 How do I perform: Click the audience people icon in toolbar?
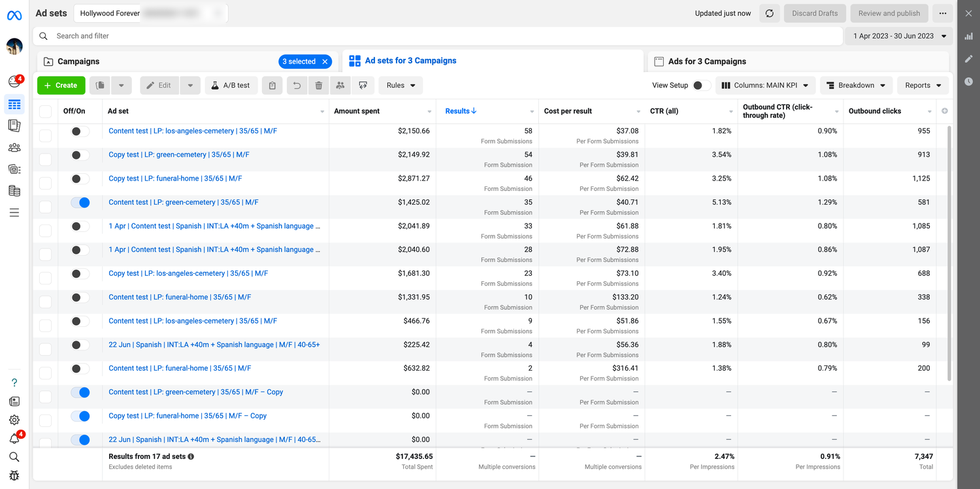pos(340,86)
